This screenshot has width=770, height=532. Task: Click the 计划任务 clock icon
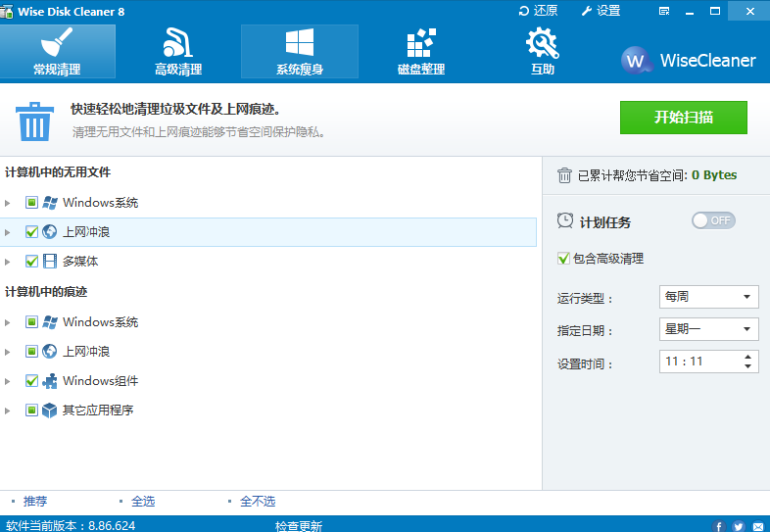565,220
